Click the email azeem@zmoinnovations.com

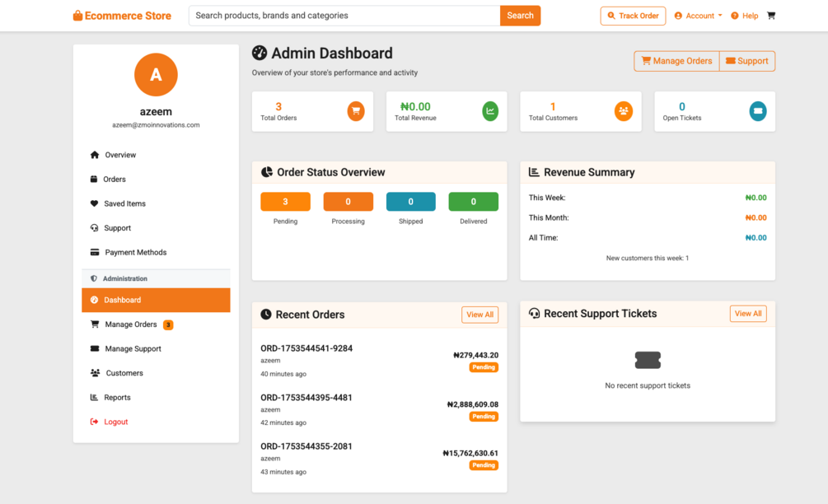(156, 125)
